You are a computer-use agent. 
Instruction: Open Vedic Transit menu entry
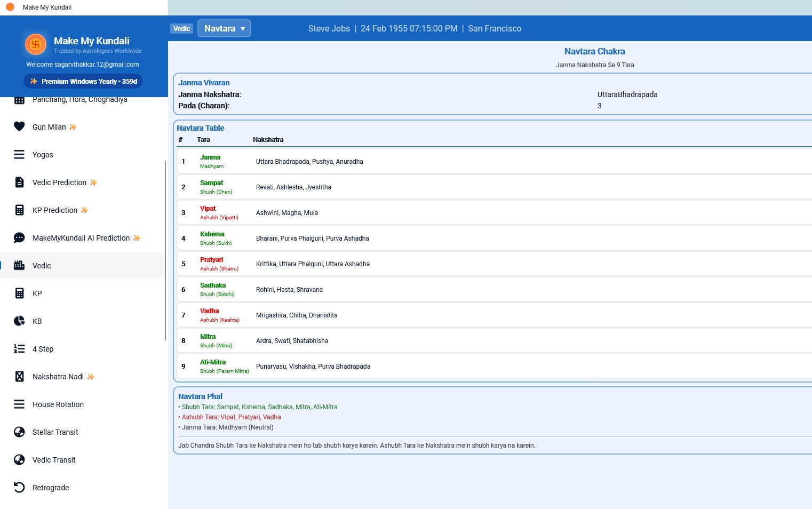tap(84, 459)
